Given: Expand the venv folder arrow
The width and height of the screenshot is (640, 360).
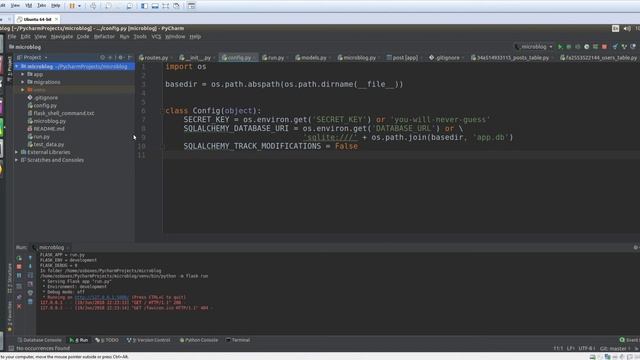Looking at the screenshot, I should (23, 90).
